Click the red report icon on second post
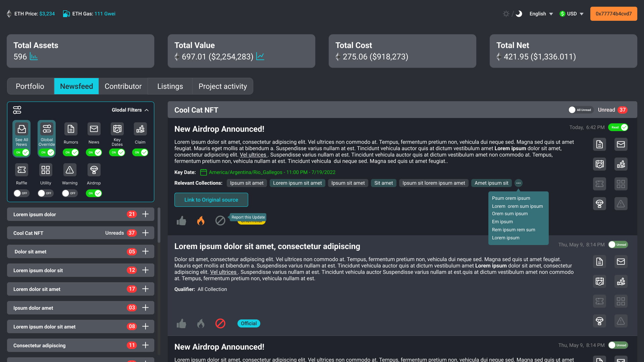Image resolution: width=644 pixels, height=362 pixels. (x=220, y=323)
